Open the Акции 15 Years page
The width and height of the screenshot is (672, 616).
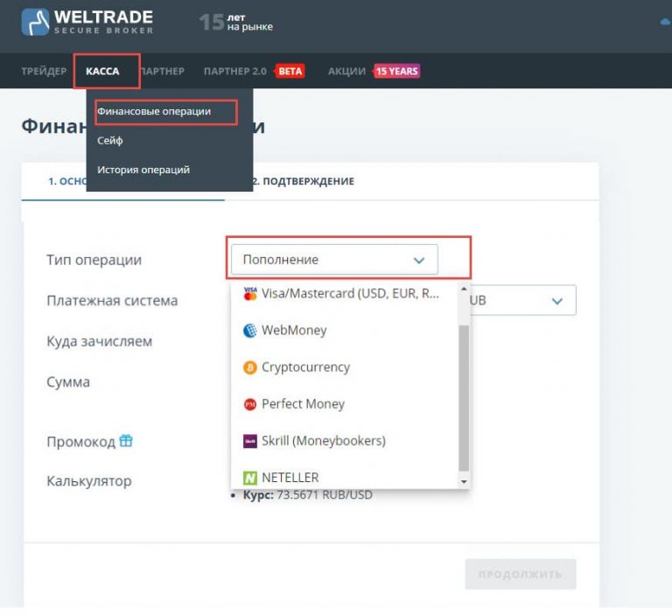coord(374,71)
